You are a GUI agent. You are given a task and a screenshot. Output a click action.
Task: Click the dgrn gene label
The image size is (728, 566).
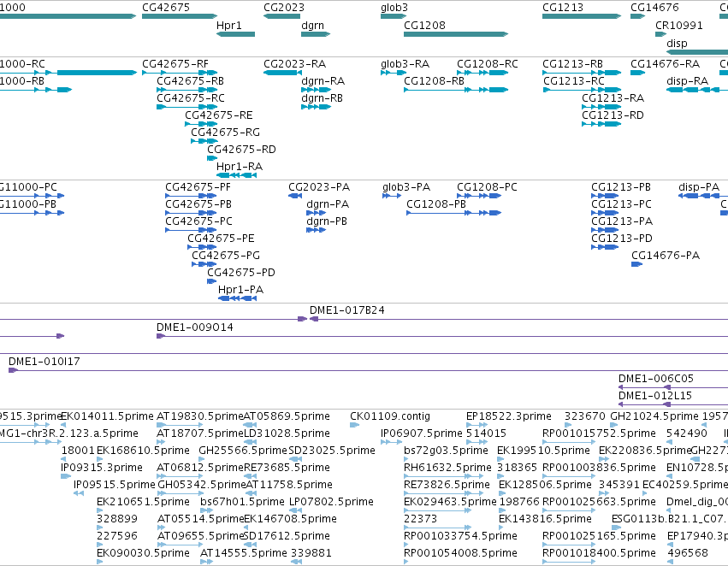point(312,26)
